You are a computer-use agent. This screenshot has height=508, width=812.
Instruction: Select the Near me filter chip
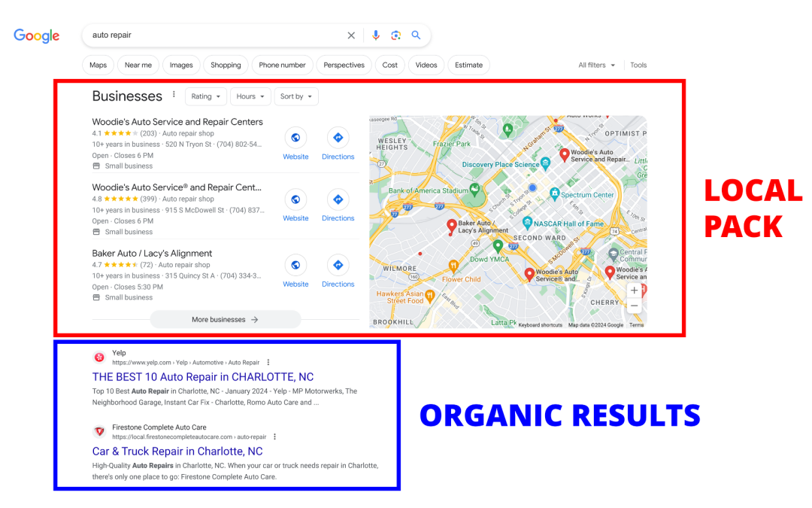point(138,65)
